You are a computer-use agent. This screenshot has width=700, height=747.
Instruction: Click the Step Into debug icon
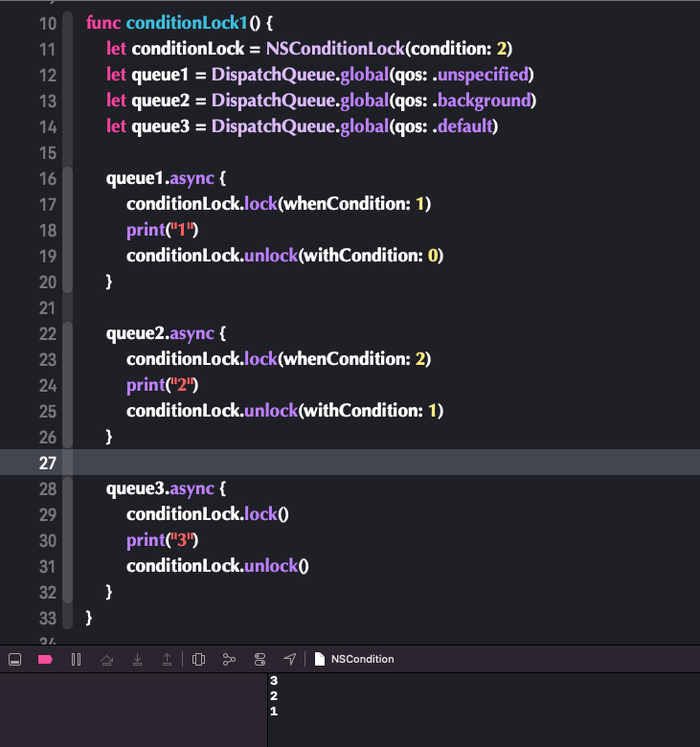pyautogui.click(x=137, y=659)
